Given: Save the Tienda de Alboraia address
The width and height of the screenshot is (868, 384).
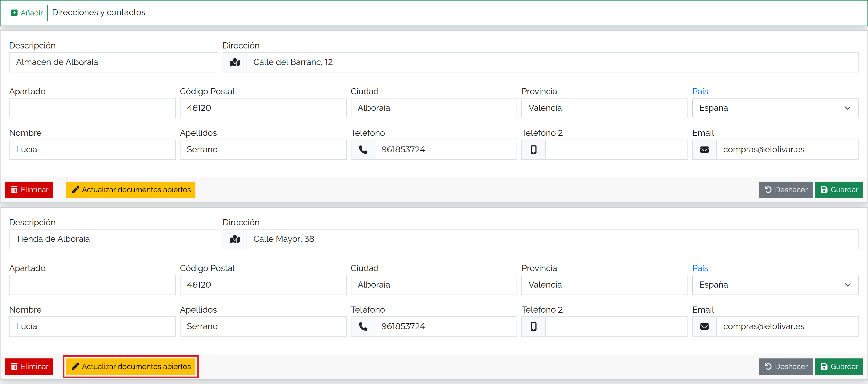Looking at the screenshot, I should [x=839, y=366].
